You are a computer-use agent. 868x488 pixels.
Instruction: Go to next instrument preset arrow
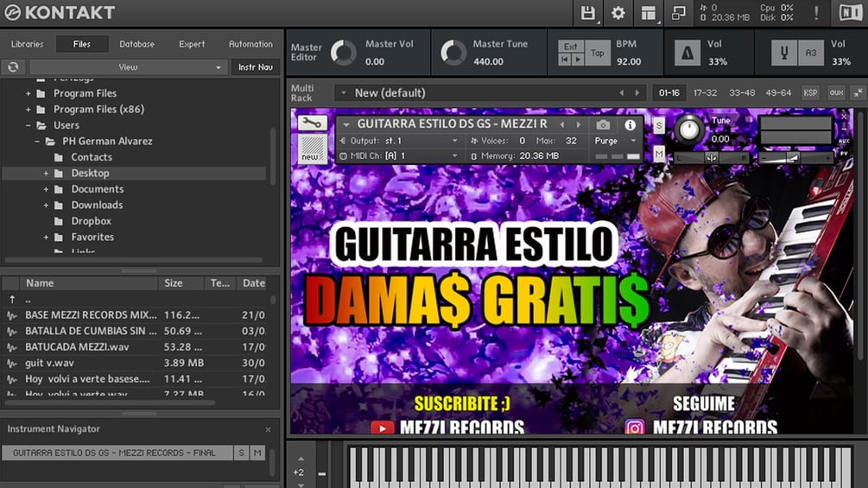pyautogui.click(x=579, y=124)
